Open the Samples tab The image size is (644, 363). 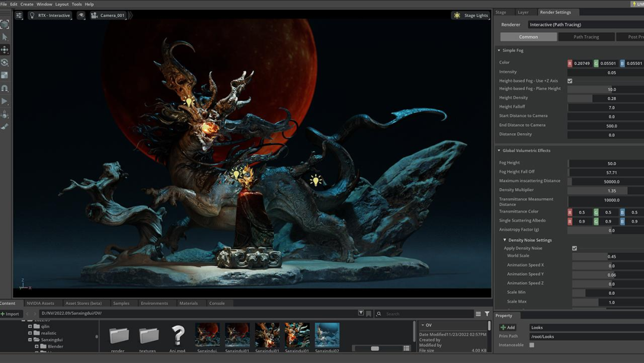point(121,303)
